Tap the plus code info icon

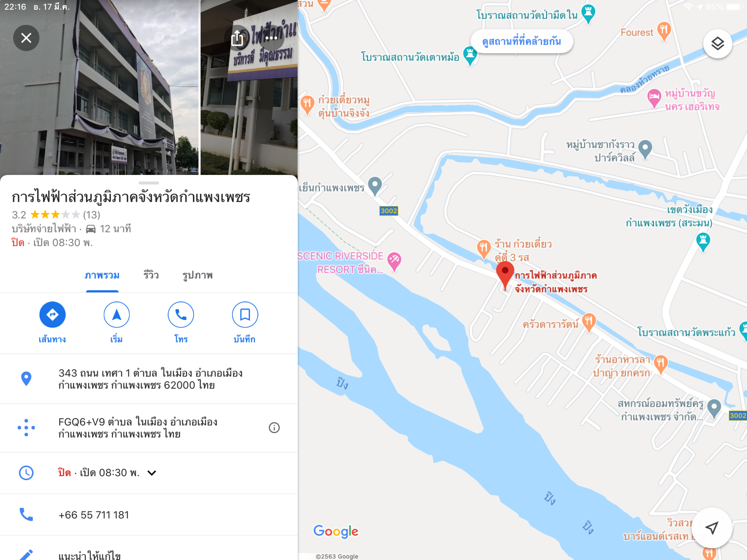click(274, 428)
